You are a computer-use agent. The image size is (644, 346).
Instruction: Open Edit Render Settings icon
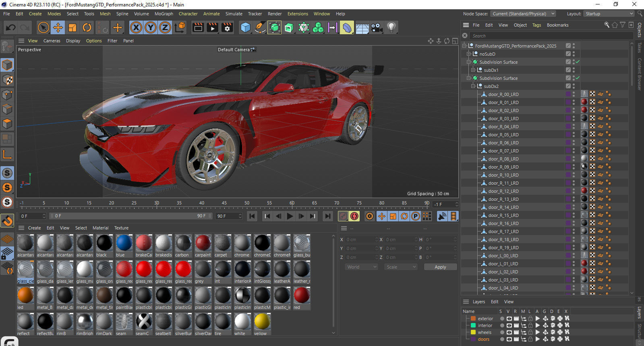click(228, 27)
